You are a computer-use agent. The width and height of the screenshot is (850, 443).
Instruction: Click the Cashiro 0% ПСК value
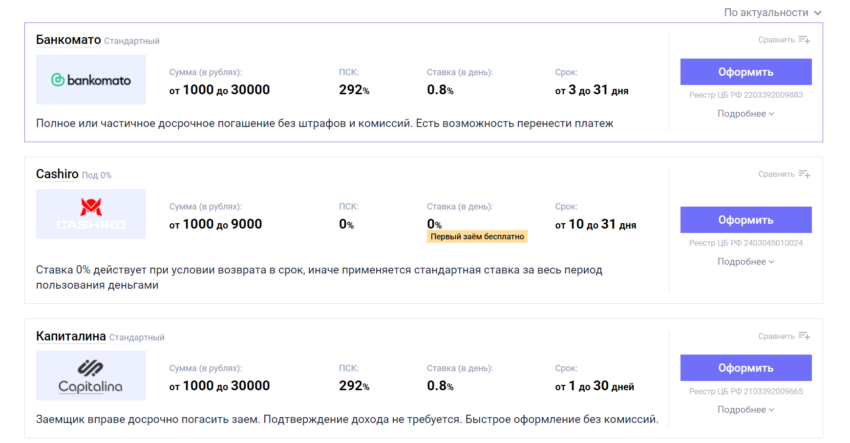(346, 224)
